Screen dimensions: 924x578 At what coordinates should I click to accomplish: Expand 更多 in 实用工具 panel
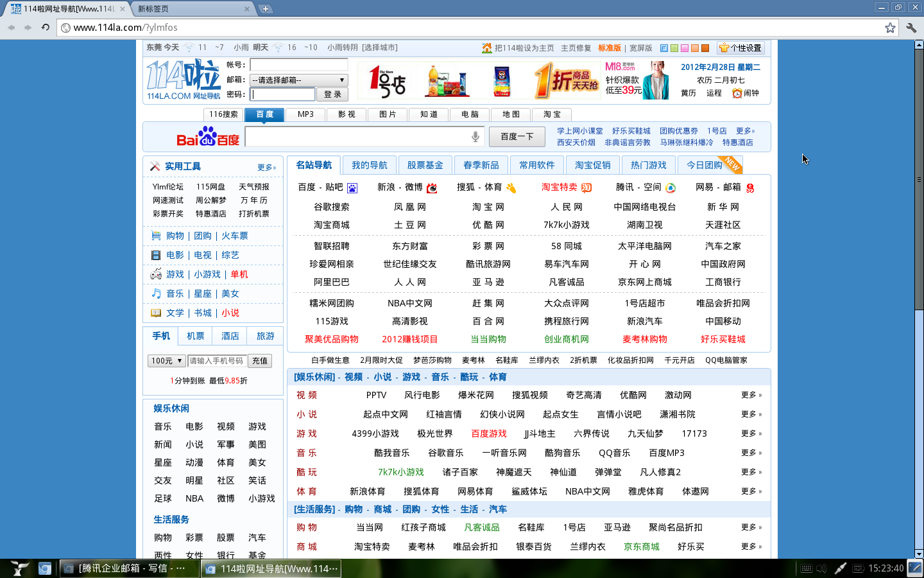(x=267, y=167)
